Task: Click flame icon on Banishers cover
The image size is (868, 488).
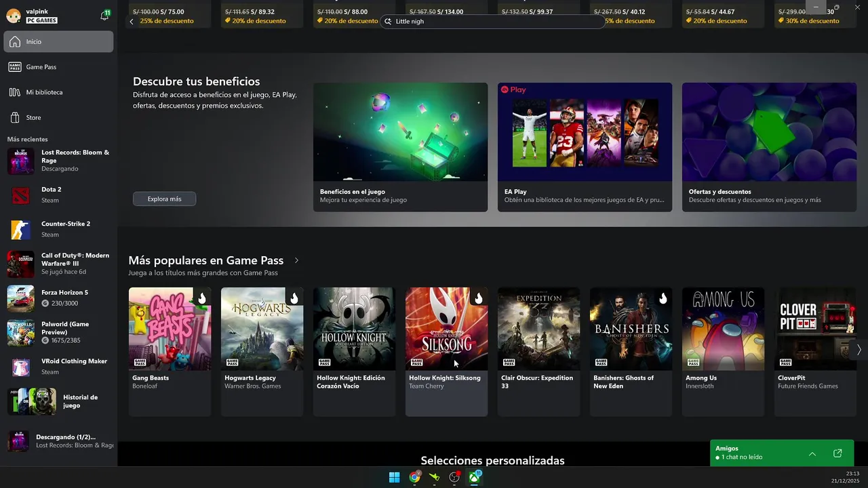Action: (663, 298)
